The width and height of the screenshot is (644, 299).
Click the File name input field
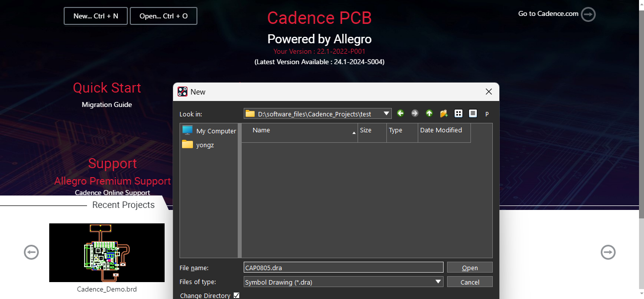click(x=343, y=268)
